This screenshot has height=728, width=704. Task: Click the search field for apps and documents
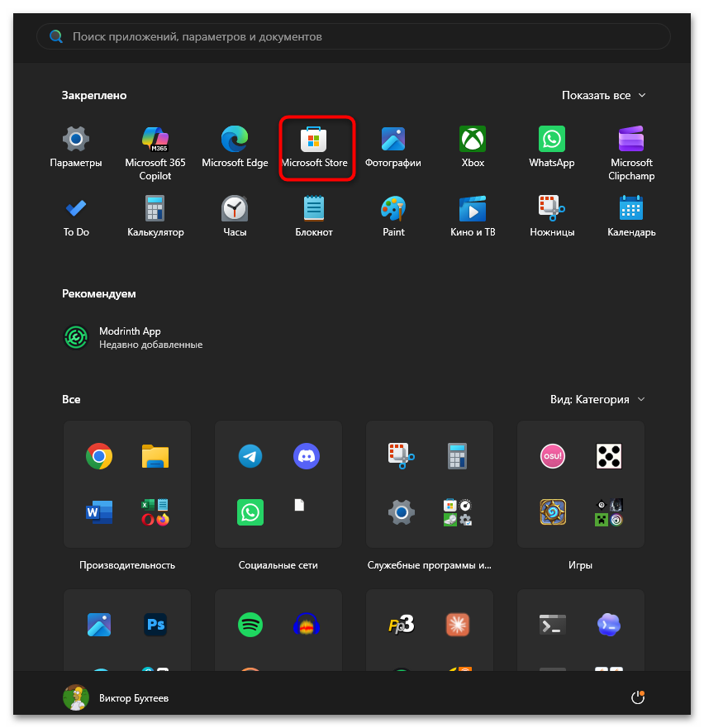point(354,36)
